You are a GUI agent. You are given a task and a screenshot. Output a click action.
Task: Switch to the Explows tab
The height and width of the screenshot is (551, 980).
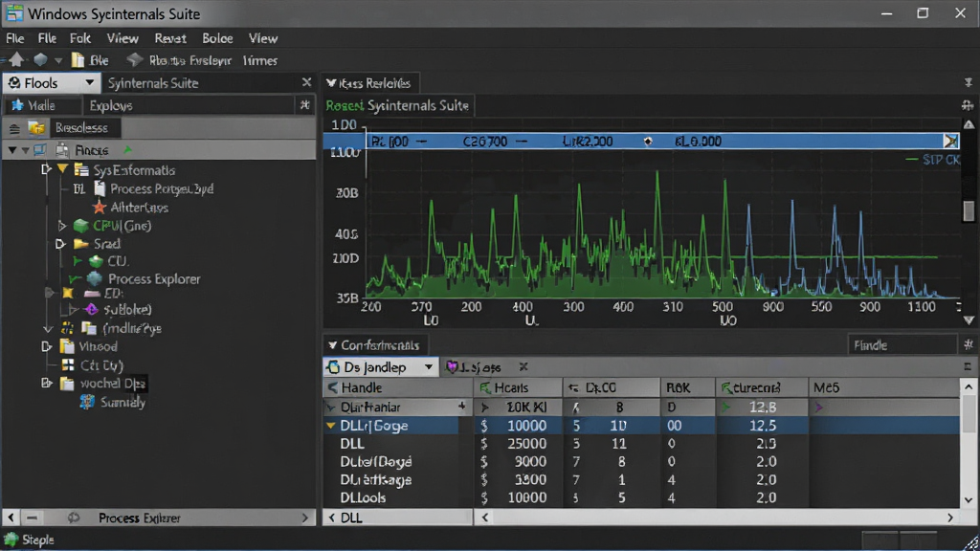111,105
